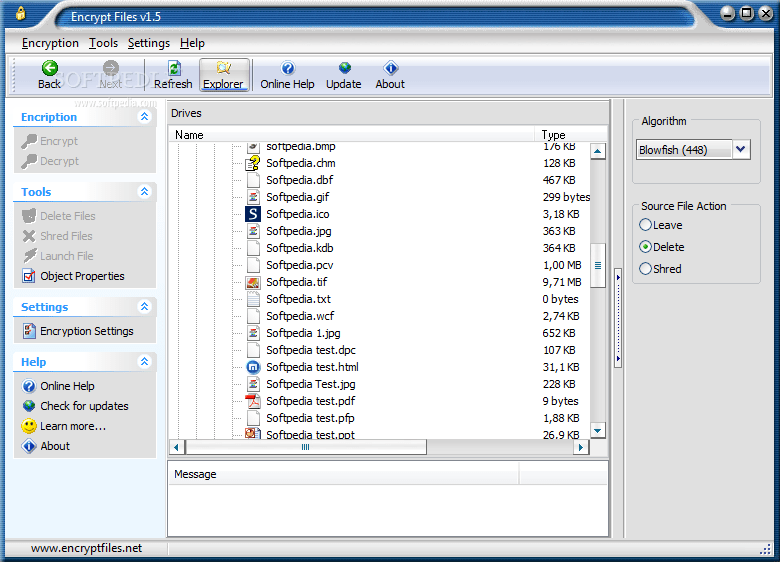
Task: Click the Name column header
Action: click(352, 135)
